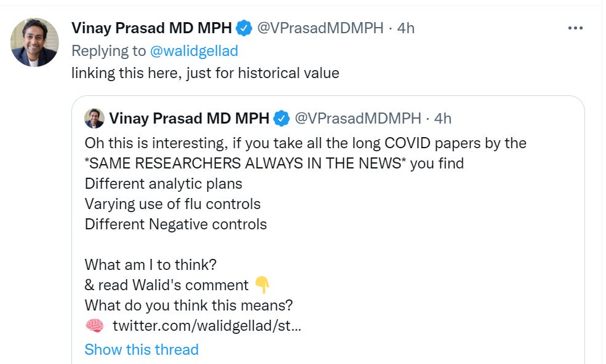Viewport: 606px width, 364px height.
Task: Click the verified badge inside the quoted tweet
Action: [282, 118]
